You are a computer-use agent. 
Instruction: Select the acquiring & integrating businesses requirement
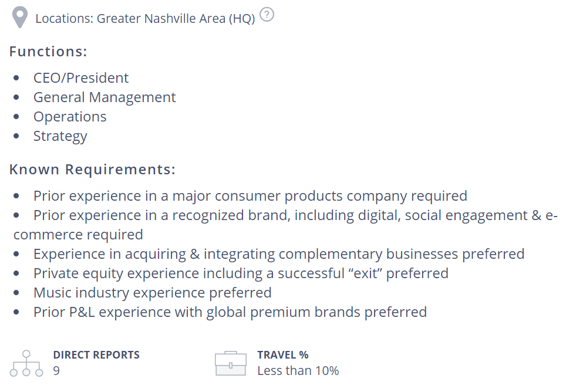[x=279, y=254]
